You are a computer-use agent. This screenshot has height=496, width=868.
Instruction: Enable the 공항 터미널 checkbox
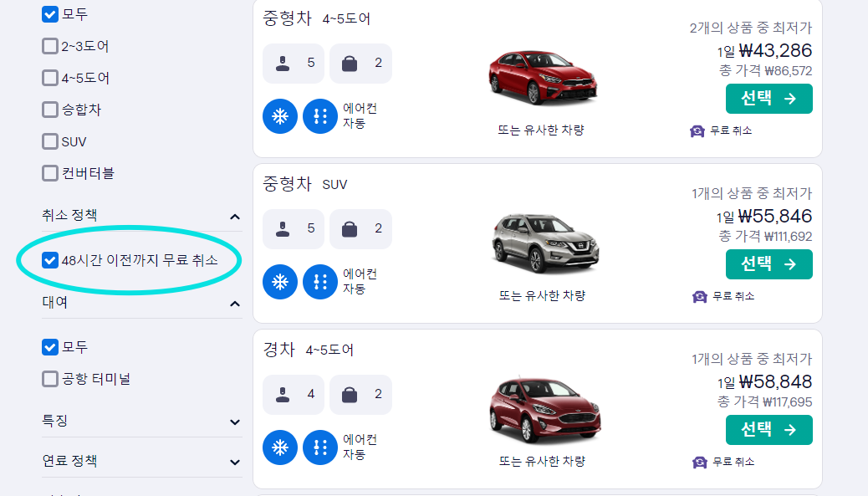pos(49,379)
